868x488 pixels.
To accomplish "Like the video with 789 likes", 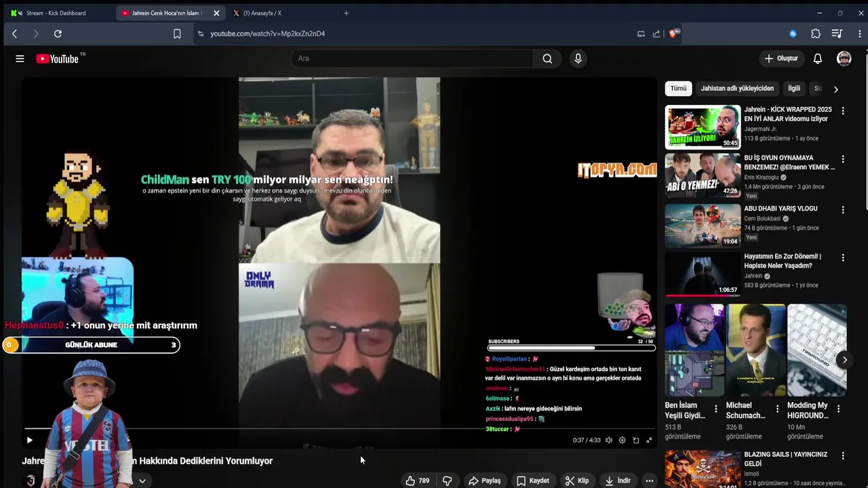I will pos(417,481).
